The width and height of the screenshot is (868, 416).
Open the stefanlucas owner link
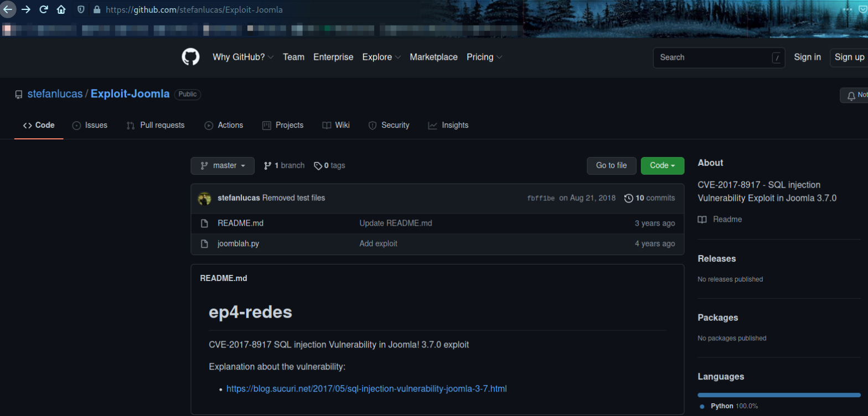[x=55, y=94]
